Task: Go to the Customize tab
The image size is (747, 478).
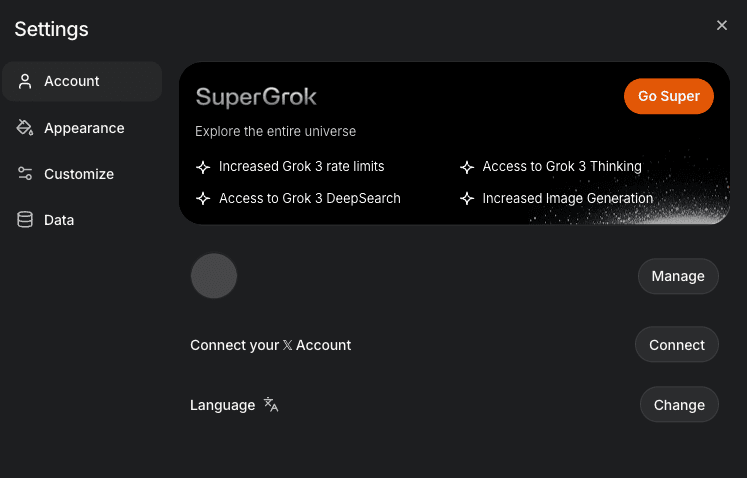Action: point(78,174)
